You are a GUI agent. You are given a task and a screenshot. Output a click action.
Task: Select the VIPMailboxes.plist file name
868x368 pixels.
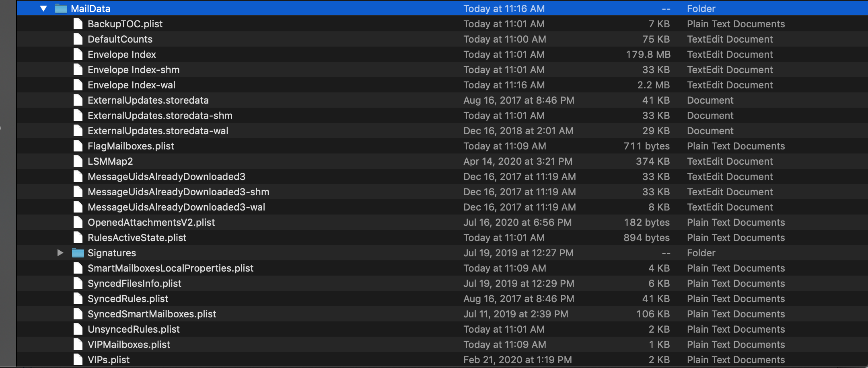[129, 344]
